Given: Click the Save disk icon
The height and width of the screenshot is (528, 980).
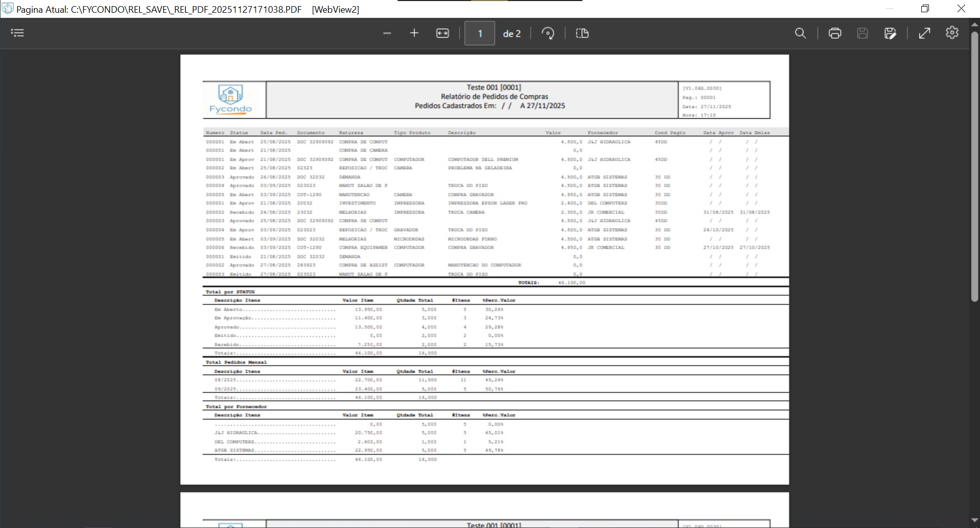Looking at the screenshot, I should [863, 33].
